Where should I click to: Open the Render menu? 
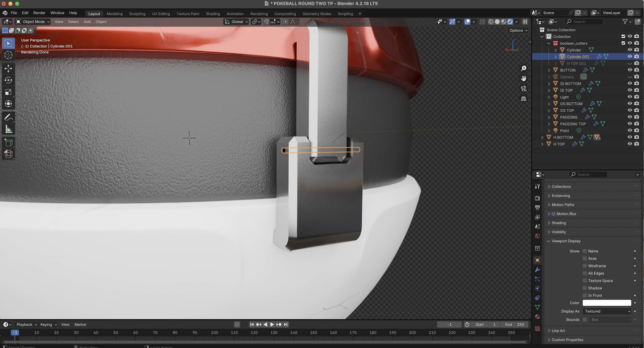coord(39,13)
